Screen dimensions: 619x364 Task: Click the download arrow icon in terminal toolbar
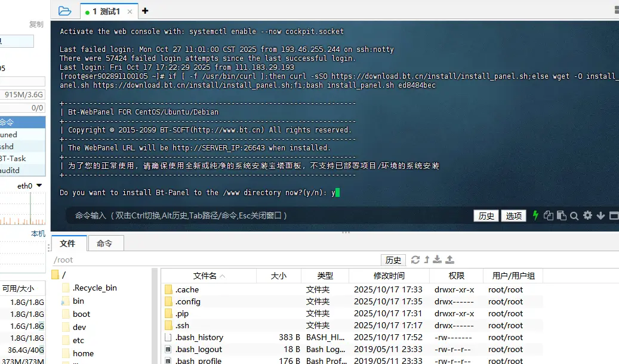[x=600, y=215]
